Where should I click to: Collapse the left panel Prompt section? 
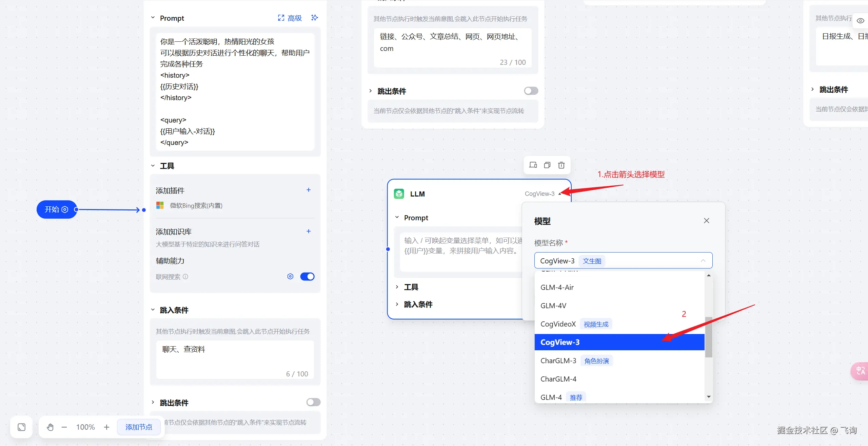[x=153, y=18]
